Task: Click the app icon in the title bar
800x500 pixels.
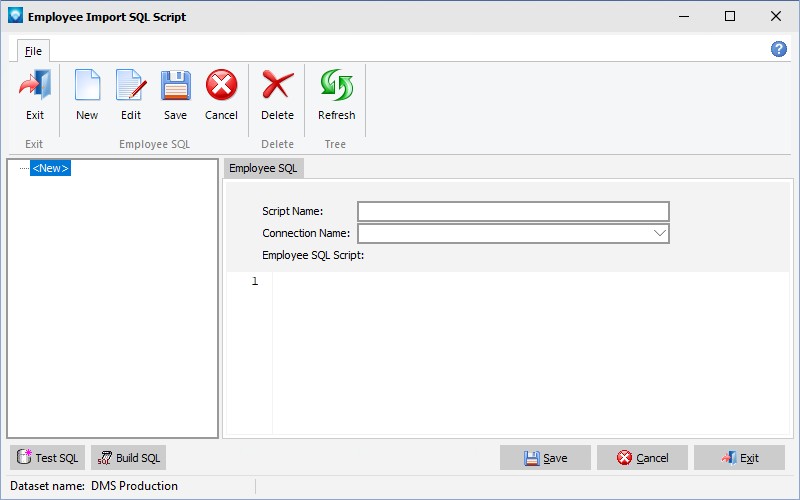Action: tap(15, 16)
